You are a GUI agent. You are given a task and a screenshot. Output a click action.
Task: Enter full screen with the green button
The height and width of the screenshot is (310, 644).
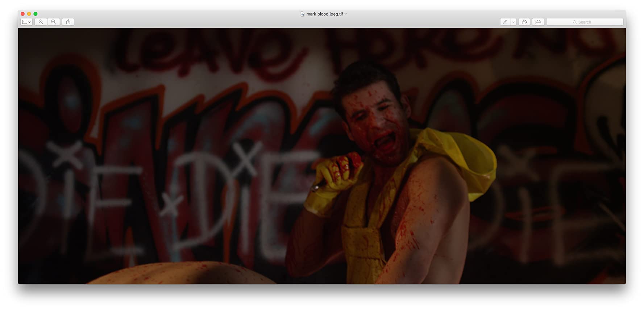(x=36, y=14)
